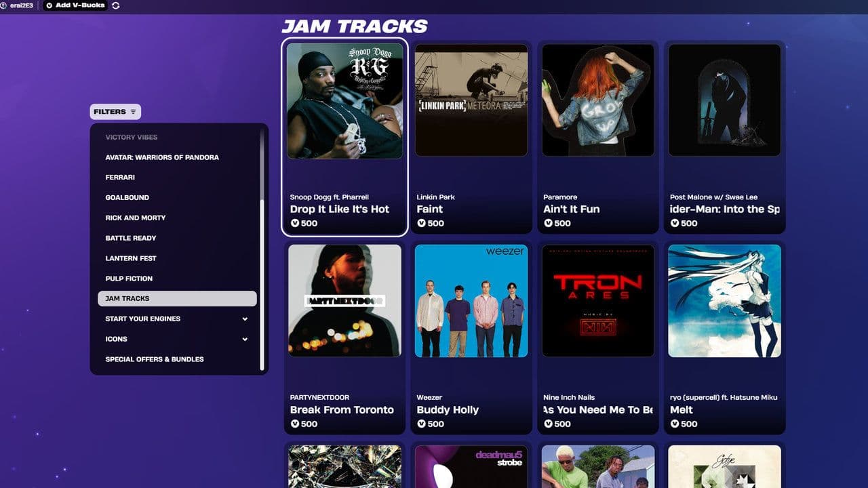This screenshot has width=868, height=488.
Task: Open the Ain't It Fun track title
Action: pyautogui.click(x=571, y=209)
